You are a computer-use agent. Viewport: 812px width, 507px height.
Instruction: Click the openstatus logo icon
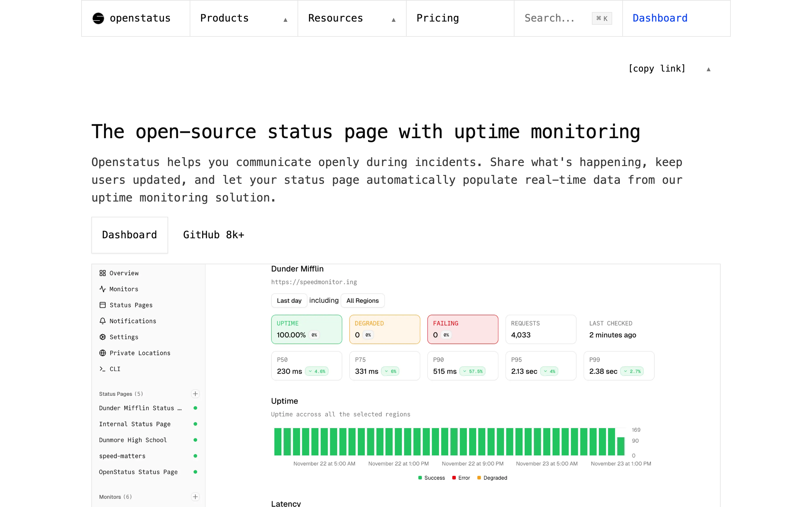(98, 18)
